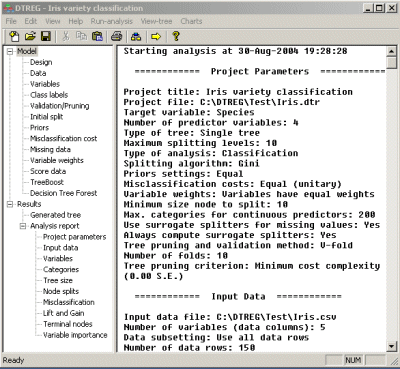Jump to Variable importance section

(75, 335)
